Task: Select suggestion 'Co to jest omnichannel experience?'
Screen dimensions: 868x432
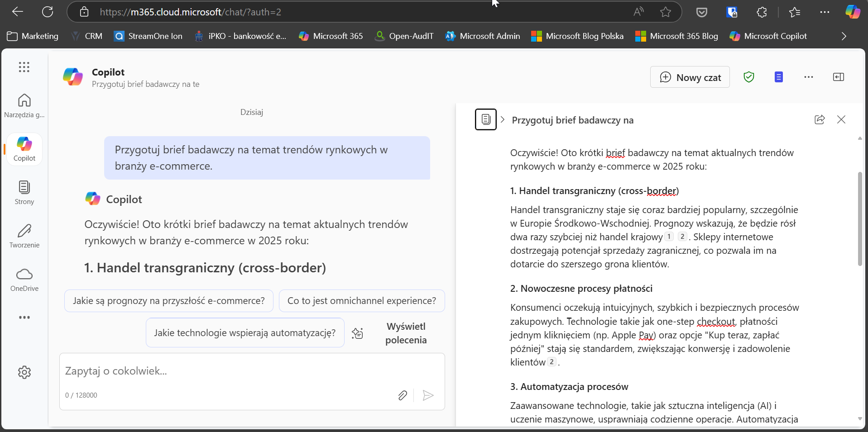Action: tap(361, 301)
